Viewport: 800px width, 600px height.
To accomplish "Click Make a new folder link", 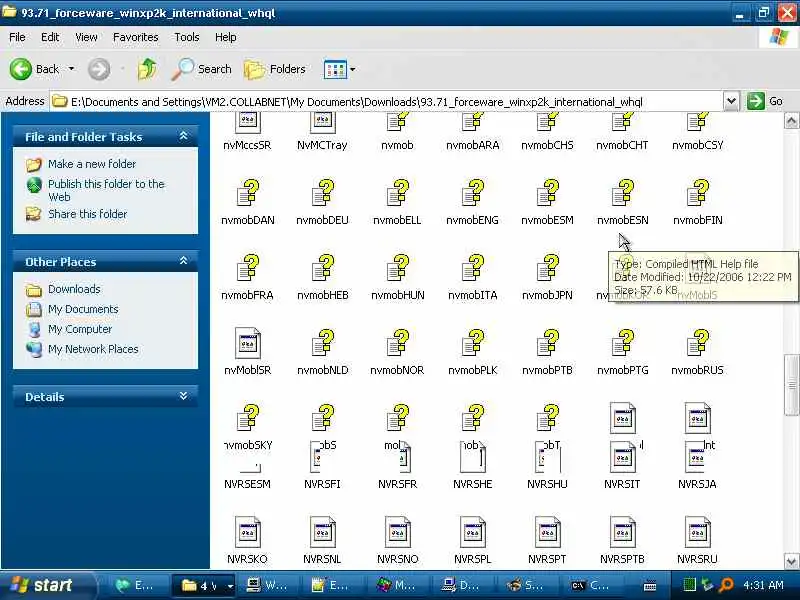I will click(92, 164).
